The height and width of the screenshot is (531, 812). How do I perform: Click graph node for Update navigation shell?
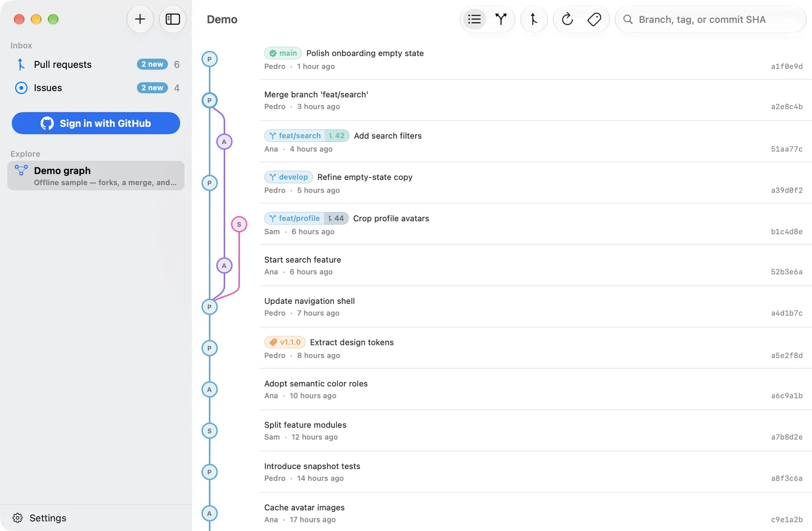click(210, 307)
